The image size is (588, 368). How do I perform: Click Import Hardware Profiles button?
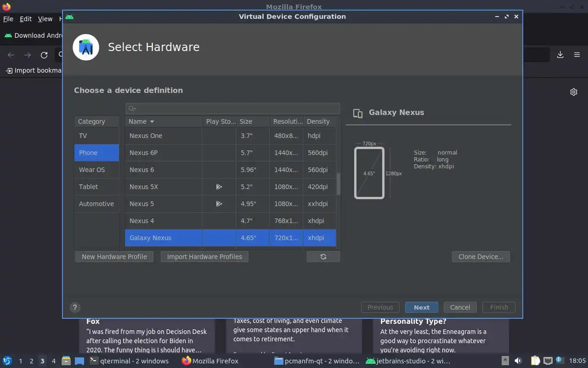point(204,257)
